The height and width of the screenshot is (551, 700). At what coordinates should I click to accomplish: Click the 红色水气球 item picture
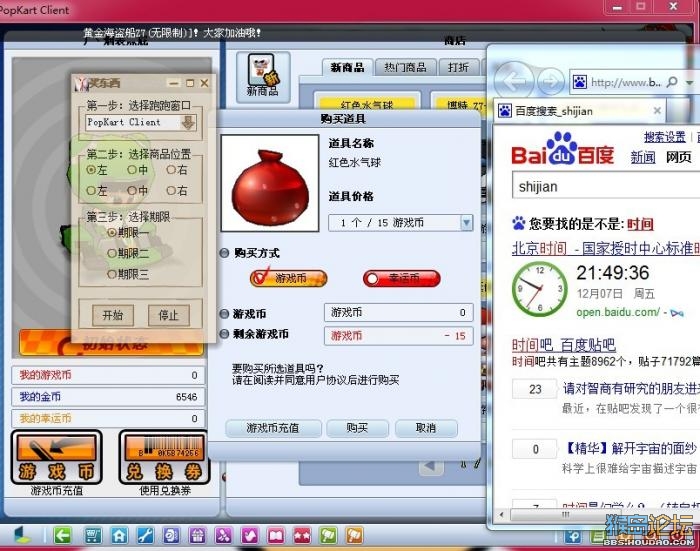(x=270, y=183)
